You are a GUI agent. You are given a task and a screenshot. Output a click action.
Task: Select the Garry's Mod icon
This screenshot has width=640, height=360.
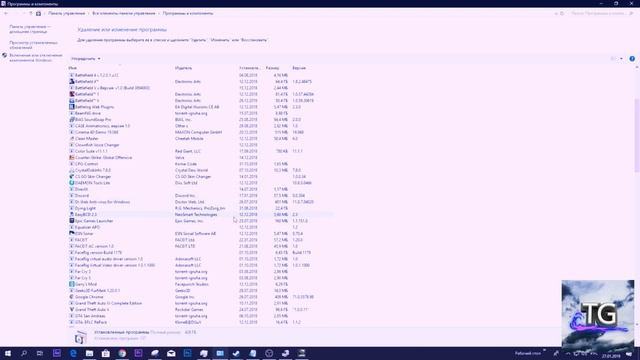[x=71, y=284]
